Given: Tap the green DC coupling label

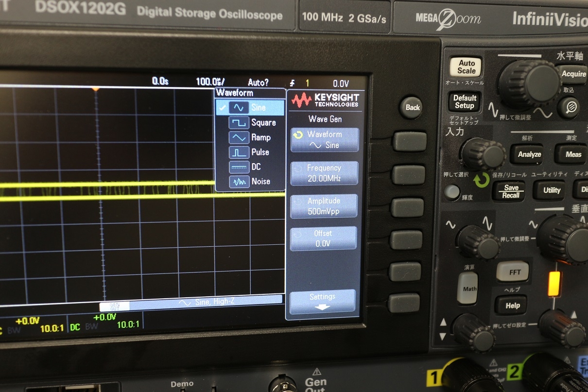Looking at the screenshot, I should (x=75, y=327).
